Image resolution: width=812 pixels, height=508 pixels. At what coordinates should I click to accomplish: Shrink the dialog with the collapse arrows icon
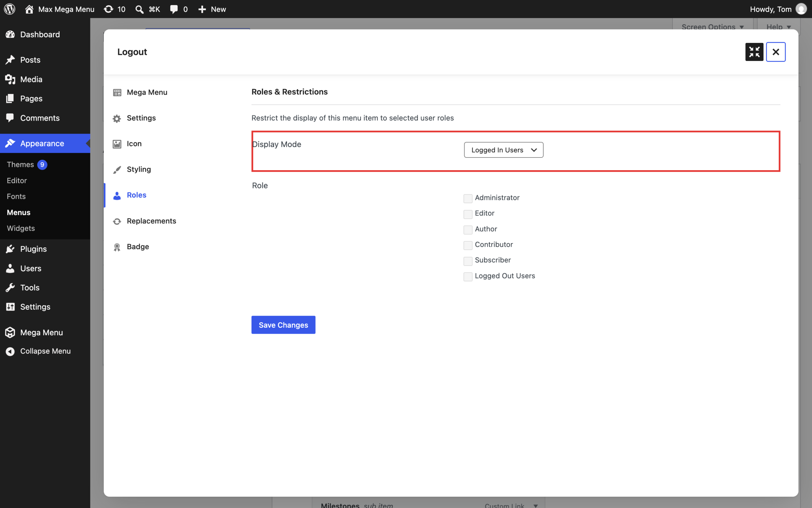click(x=754, y=52)
